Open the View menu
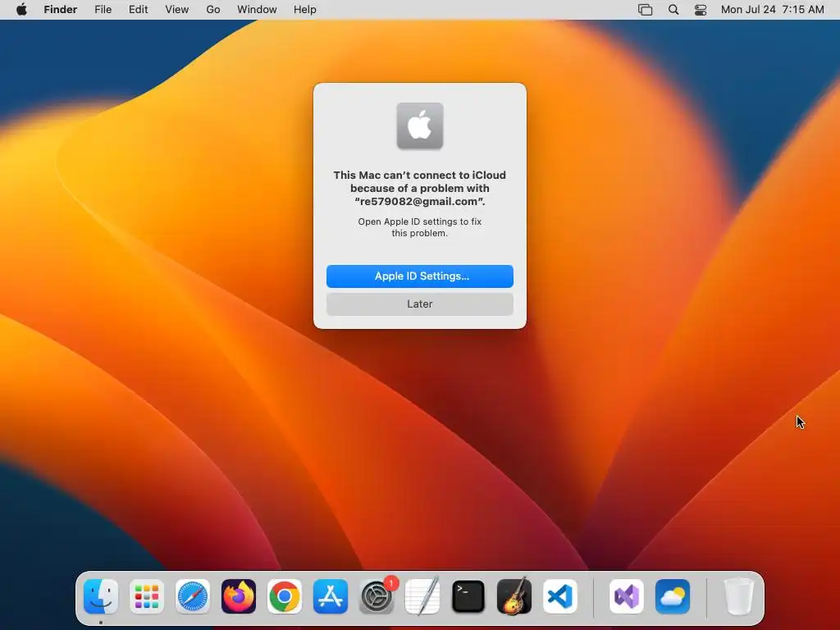This screenshot has height=630, width=840. 177,10
